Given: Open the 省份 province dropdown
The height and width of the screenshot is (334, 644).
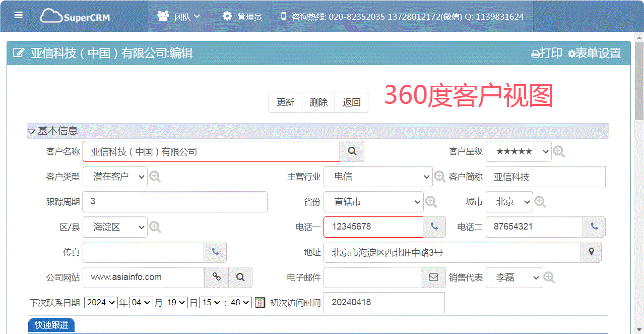Looking at the screenshot, I should (373, 202).
